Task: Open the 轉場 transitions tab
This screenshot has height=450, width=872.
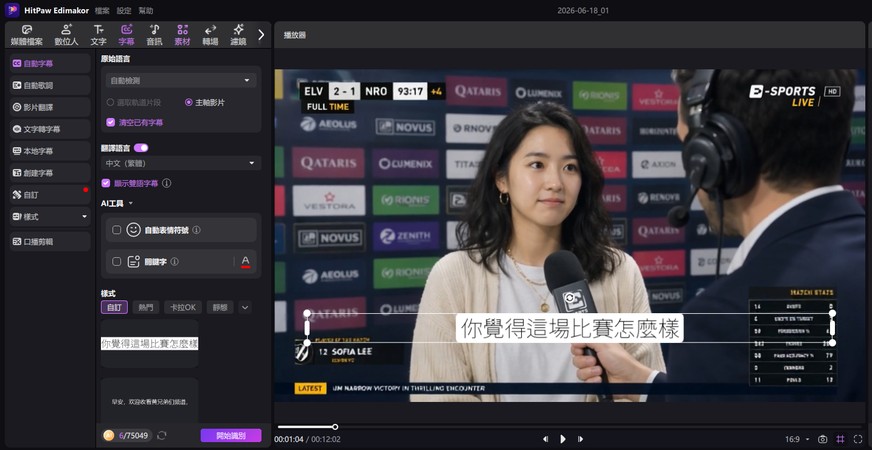Action: pos(210,35)
